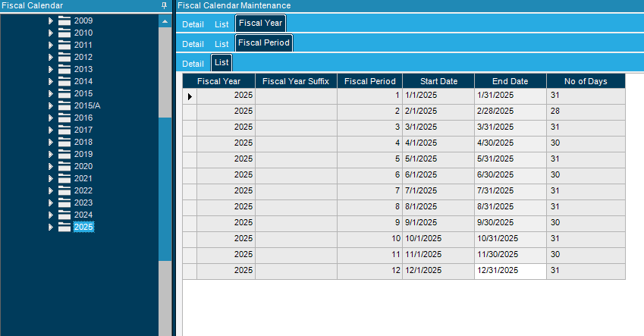Click the 2015/A folder icon
This screenshot has width=644, height=336.
pos(64,105)
